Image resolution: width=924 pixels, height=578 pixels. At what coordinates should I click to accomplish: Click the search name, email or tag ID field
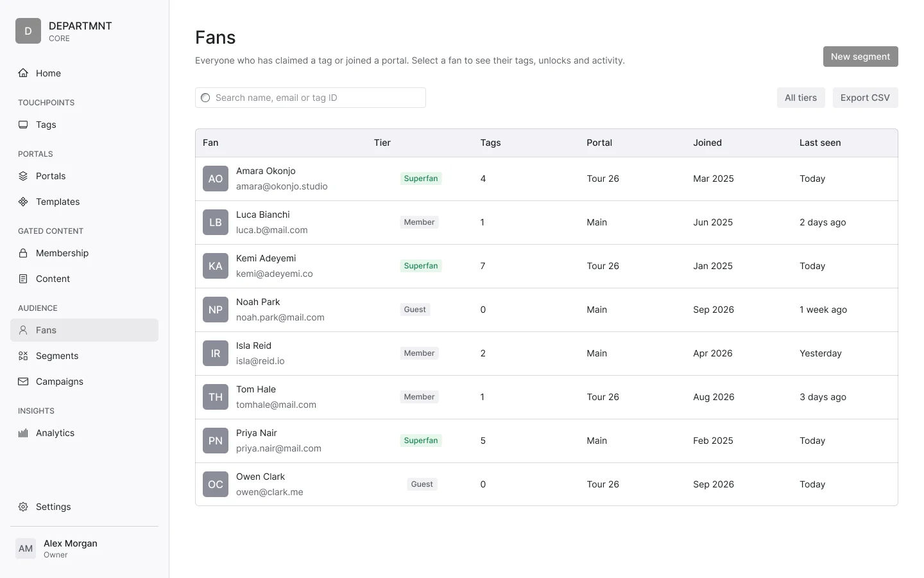click(x=311, y=98)
